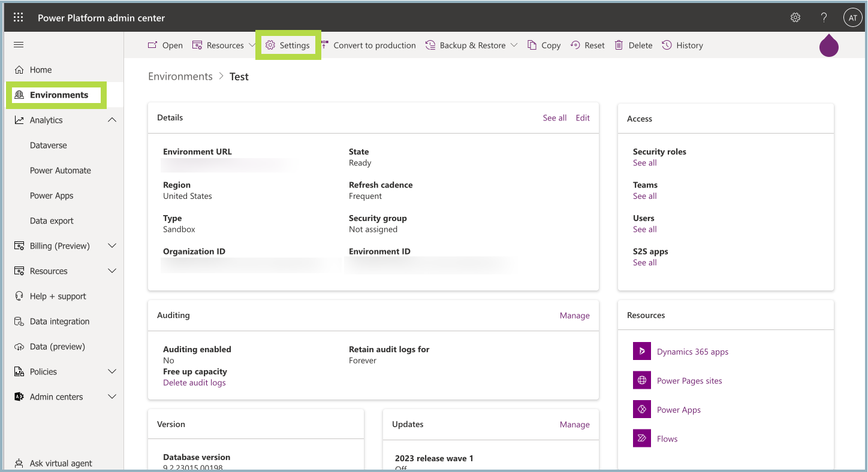Click the Delete trash can icon

pos(619,45)
